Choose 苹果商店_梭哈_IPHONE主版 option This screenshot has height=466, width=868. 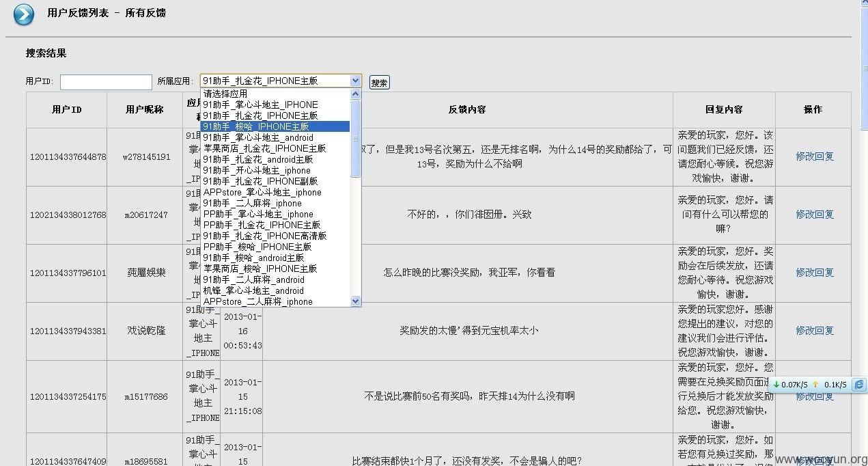tap(275, 269)
